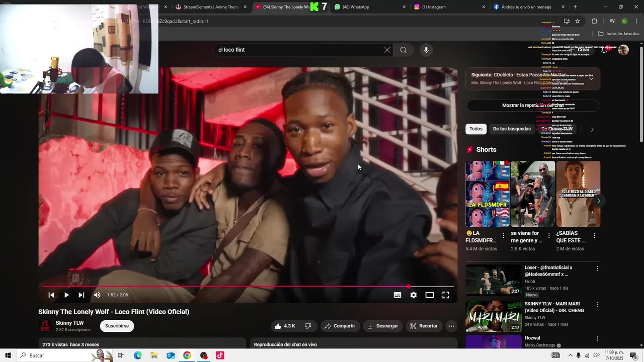Open the LA FLDSMDFR short thumbnail

pos(488,194)
